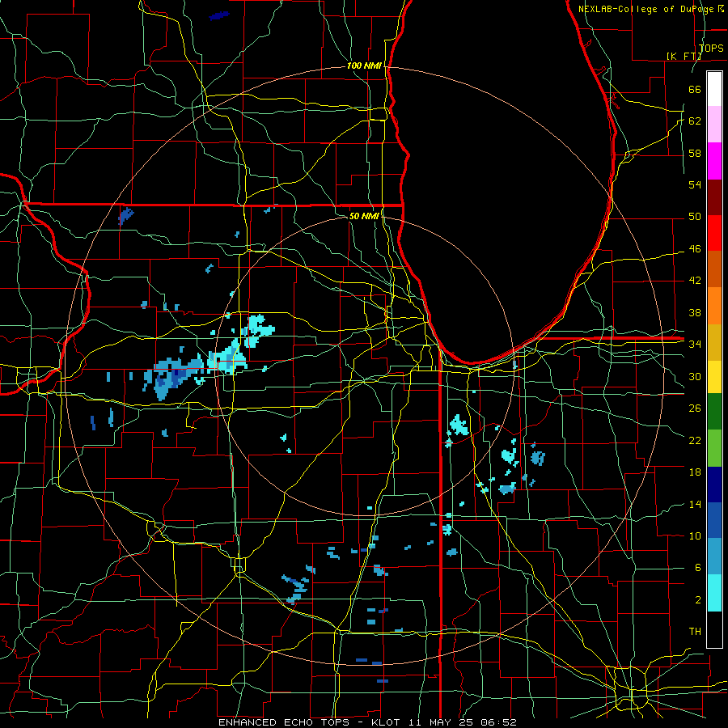Click the black TH legend swatch
The height and width of the screenshot is (728, 728).
[714, 629]
